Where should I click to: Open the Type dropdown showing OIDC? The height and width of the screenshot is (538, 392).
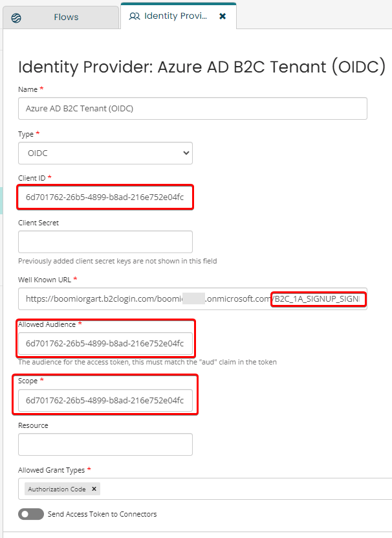105,153
